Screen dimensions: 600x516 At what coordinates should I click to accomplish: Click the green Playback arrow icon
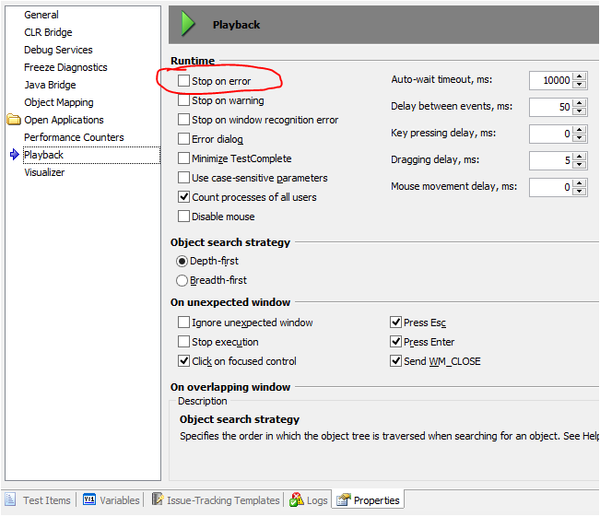[x=188, y=25]
